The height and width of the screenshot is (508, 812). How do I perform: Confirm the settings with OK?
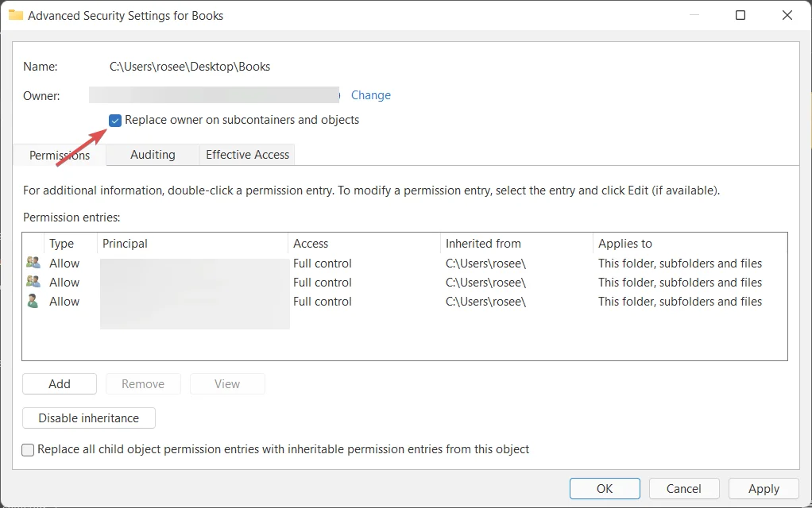click(605, 489)
